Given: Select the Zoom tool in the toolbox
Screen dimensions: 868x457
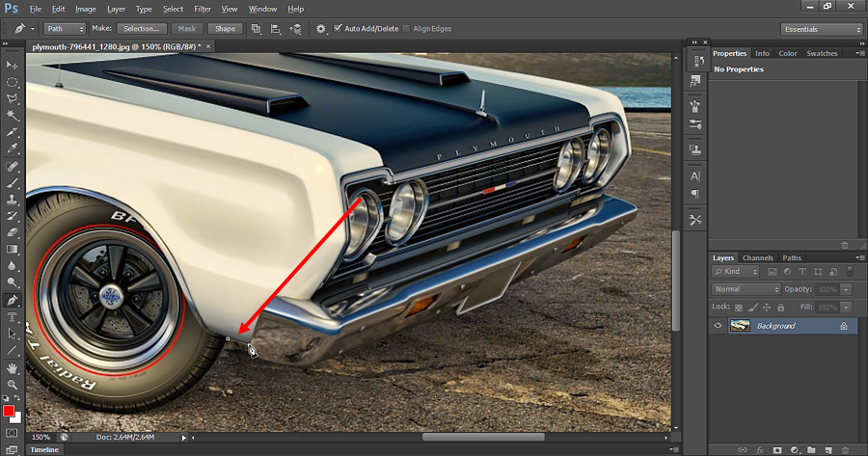Looking at the screenshot, I should pos(12,385).
